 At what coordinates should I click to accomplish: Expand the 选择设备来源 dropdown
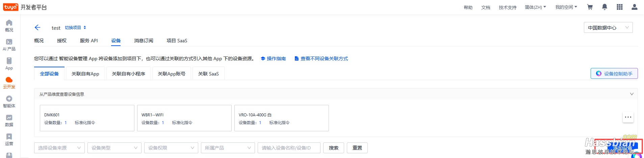[x=59, y=148]
